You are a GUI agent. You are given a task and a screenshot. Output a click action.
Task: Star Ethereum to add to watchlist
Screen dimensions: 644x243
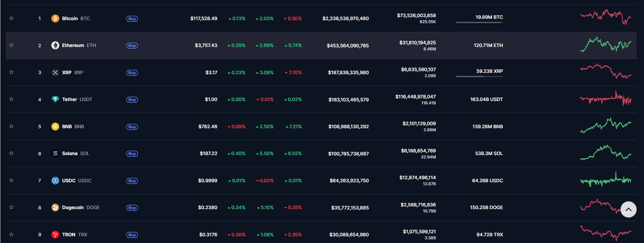(x=11, y=45)
